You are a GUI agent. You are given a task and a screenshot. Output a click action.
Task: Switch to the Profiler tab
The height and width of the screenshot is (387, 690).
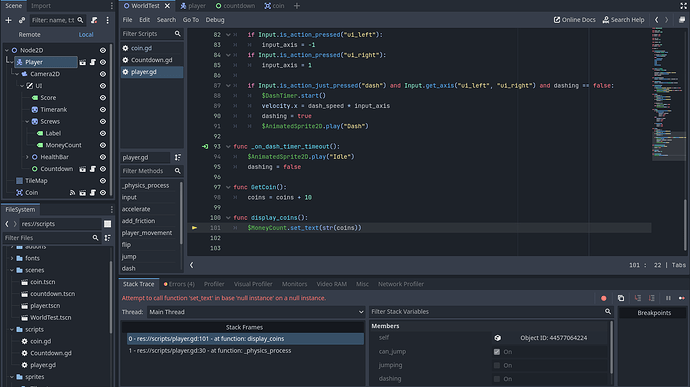[214, 284]
